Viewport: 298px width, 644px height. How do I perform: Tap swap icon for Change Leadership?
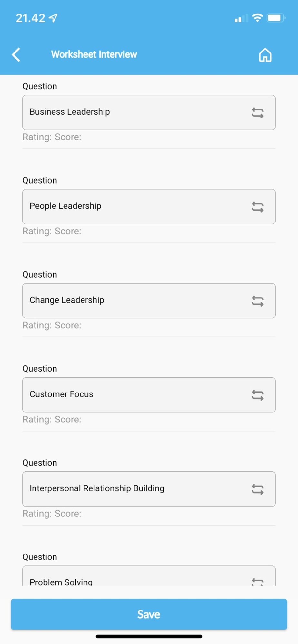click(258, 301)
